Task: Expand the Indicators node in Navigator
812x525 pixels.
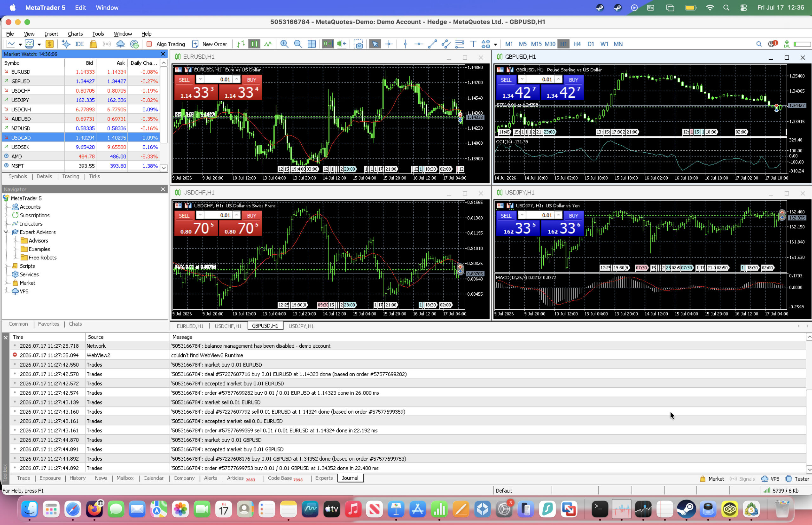Action: tap(6, 224)
